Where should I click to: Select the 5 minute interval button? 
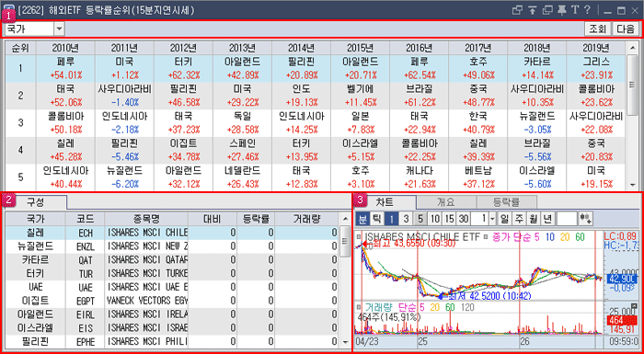pos(420,219)
